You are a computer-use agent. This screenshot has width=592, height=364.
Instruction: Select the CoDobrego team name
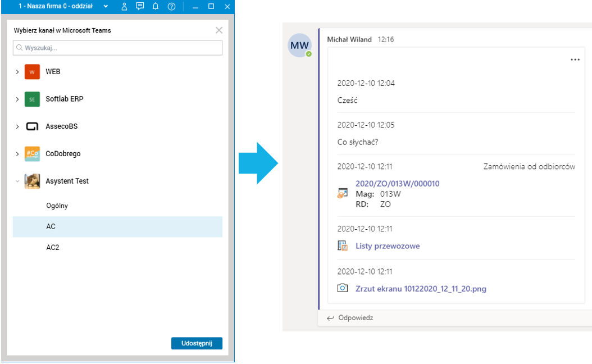[63, 154]
